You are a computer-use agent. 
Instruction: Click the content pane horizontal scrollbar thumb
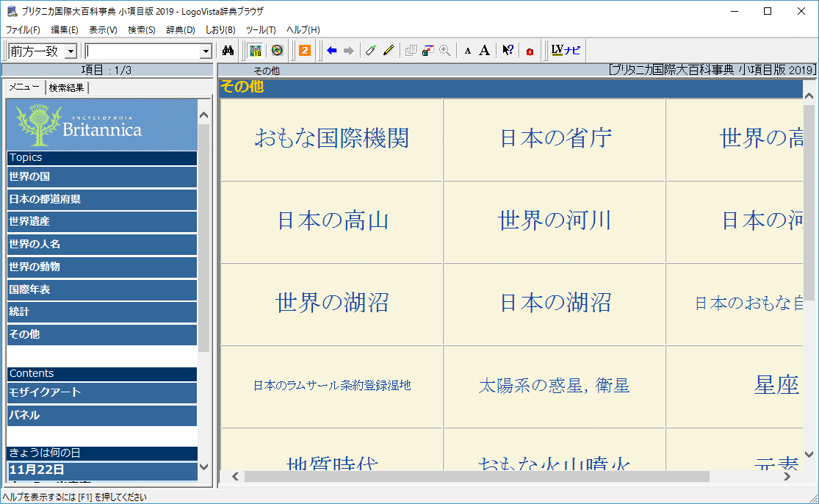[x=477, y=476]
